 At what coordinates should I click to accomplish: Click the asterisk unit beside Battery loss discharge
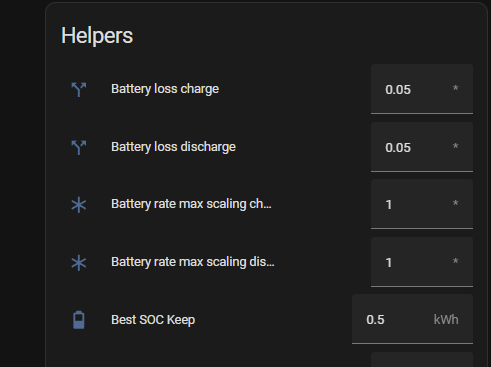pos(455,146)
